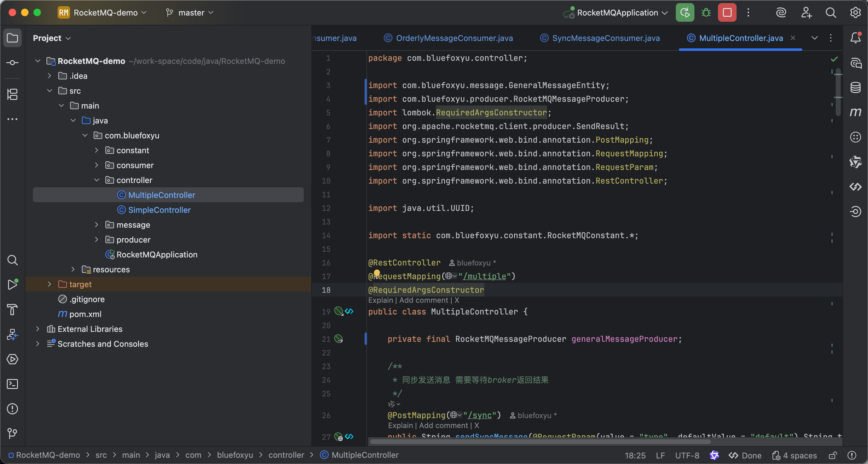The width and height of the screenshot is (868, 464).
Task: Rerun the application with green button
Action: coord(685,13)
